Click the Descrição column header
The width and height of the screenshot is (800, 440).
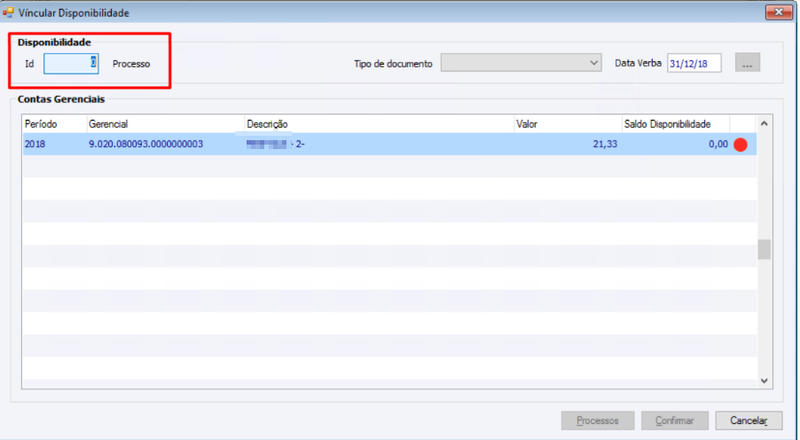click(379, 124)
